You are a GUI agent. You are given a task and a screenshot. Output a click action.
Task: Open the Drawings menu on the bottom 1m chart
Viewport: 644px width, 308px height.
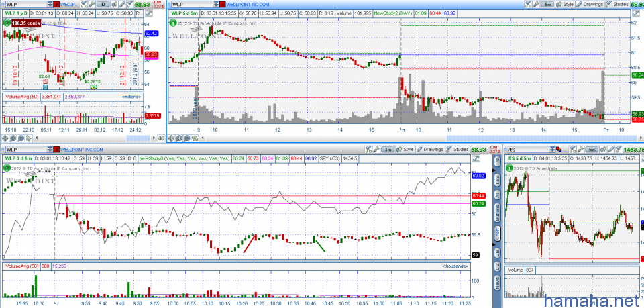[430, 149]
